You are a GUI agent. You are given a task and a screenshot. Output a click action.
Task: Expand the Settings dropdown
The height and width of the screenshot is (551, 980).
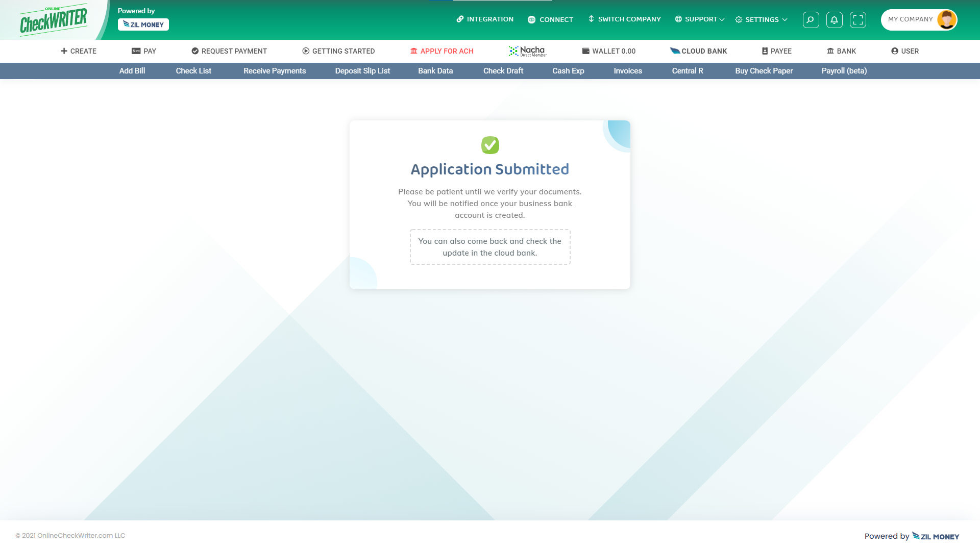[760, 19]
